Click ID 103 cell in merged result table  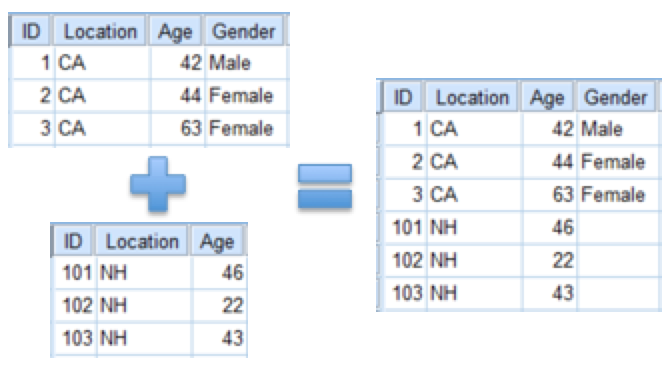[x=405, y=293]
